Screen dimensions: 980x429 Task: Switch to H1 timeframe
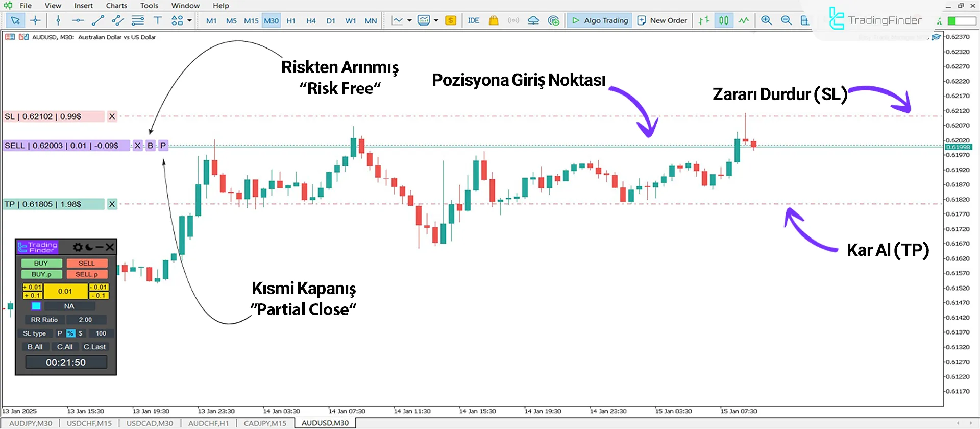pos(291,21)
